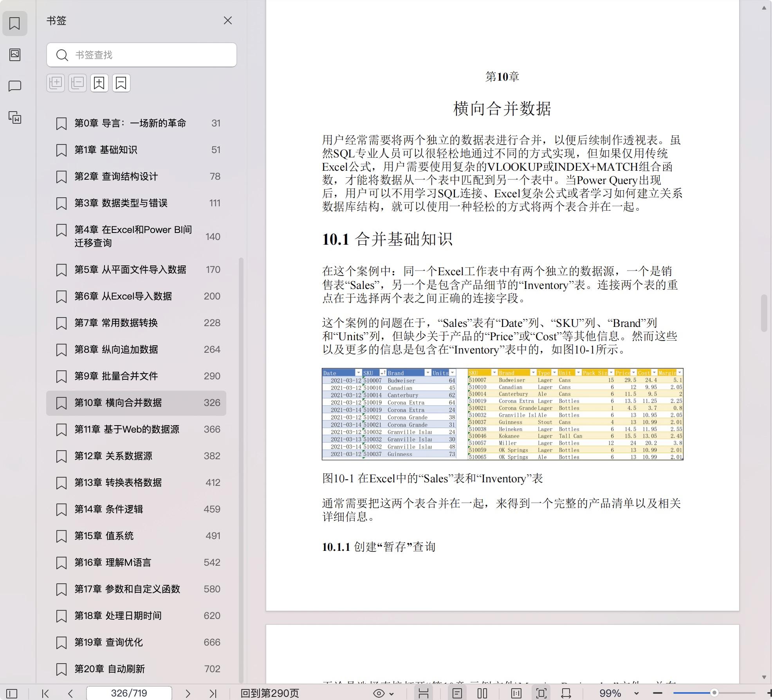The width and height of the screenshot is (772, 700).
Task: Open the thumbnails panel icon
Action: [x=15, y=54]
